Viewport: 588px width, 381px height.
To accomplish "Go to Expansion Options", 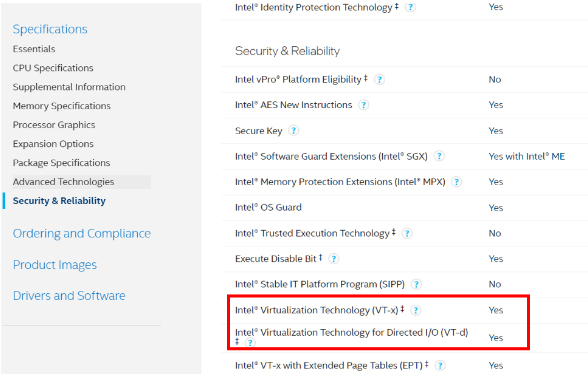I will [53, 144].
